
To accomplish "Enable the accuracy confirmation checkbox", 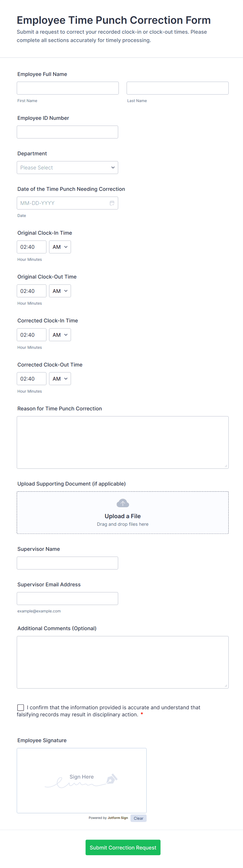I will point(20,708).
